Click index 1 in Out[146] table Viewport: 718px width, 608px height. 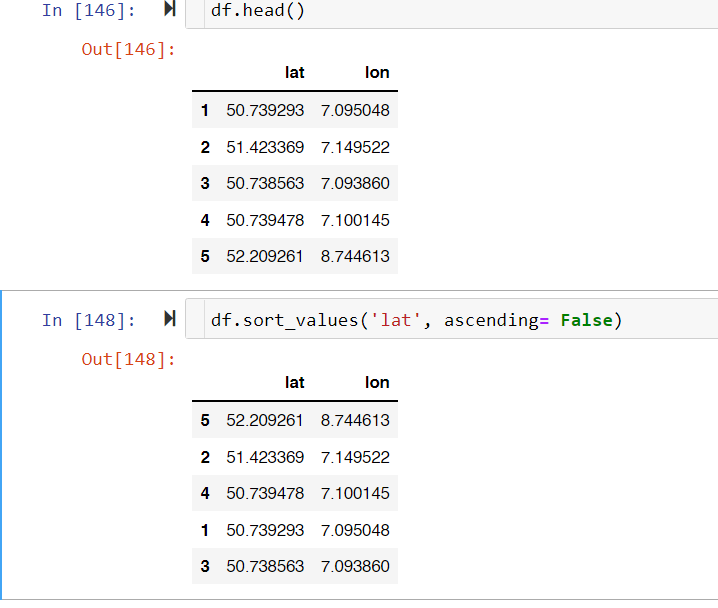pyautogui.click(x=205, y=110)
